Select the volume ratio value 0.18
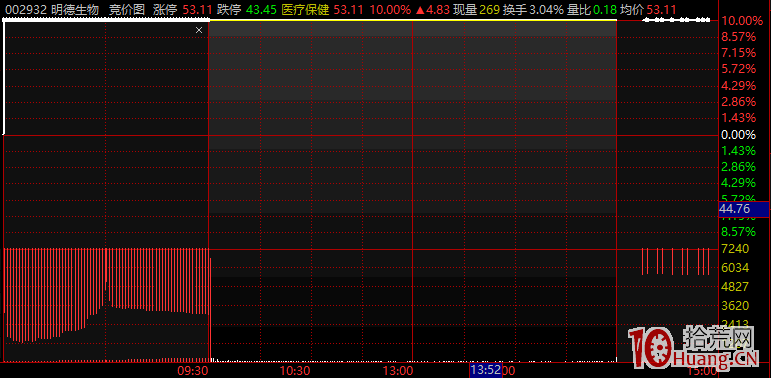The image size is (771, 378). point(604,9)
